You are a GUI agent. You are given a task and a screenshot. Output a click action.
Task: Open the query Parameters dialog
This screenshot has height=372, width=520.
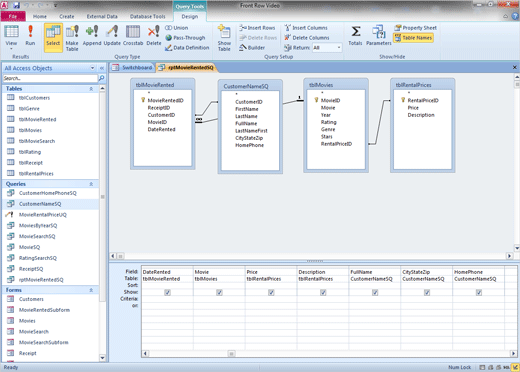378,35
